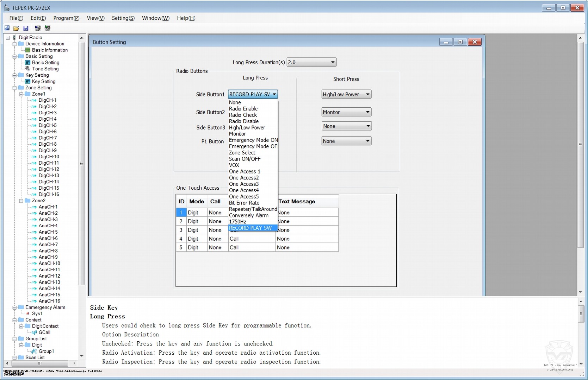
Task: Collapse the Zone Setting tree node
Action: [x=14, y=88]
